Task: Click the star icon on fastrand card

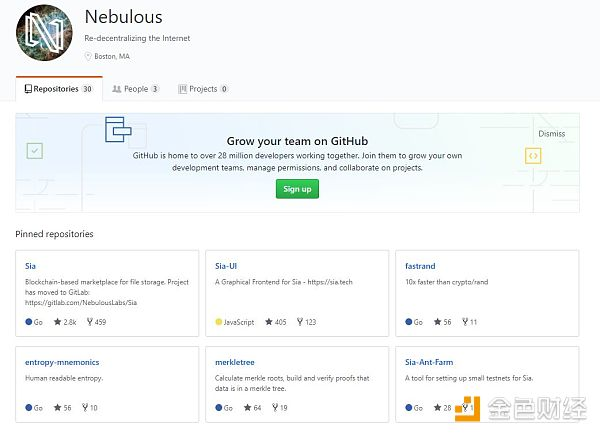Action: pos(437,322)
